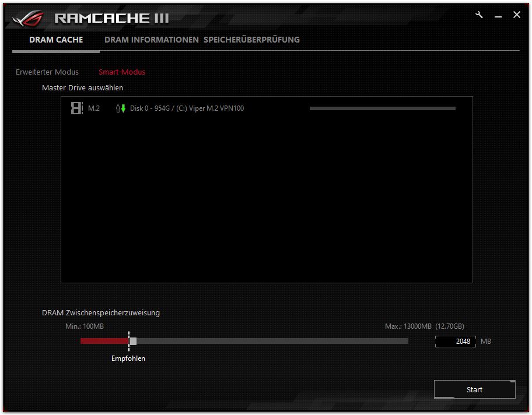Switch to the DRAM CACHE tab

[56, 40]
